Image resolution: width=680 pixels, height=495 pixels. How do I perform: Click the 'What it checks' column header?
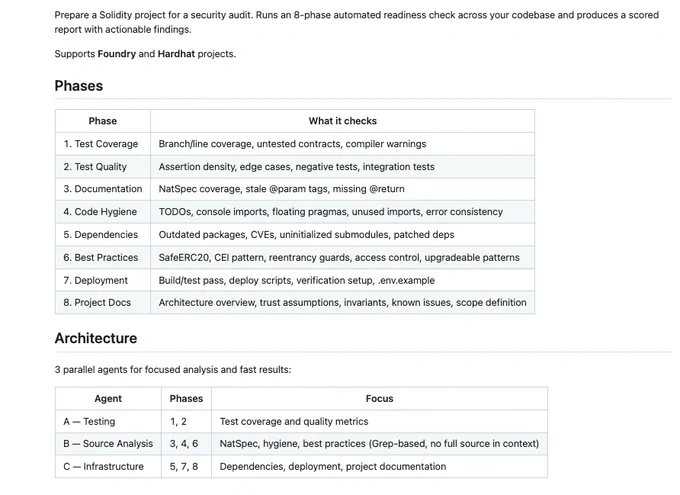tap(343, 121)
